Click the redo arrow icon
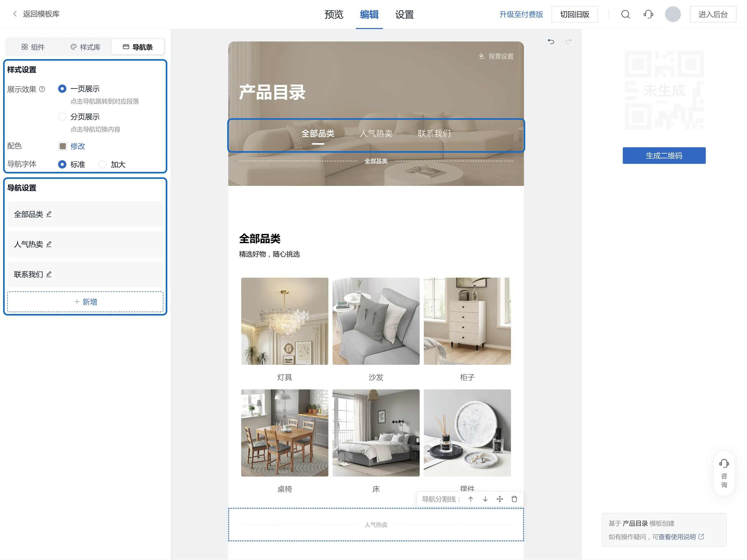Image resolution: width=747 pixels, height=560 pixels. (x=569, y=41)
